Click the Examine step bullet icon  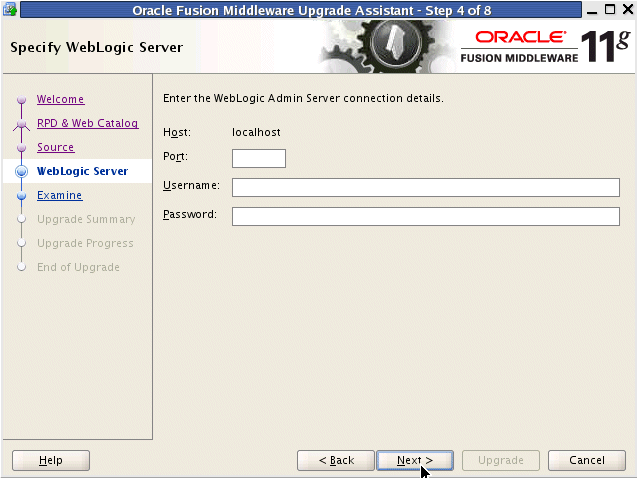[x=22, y=196]
